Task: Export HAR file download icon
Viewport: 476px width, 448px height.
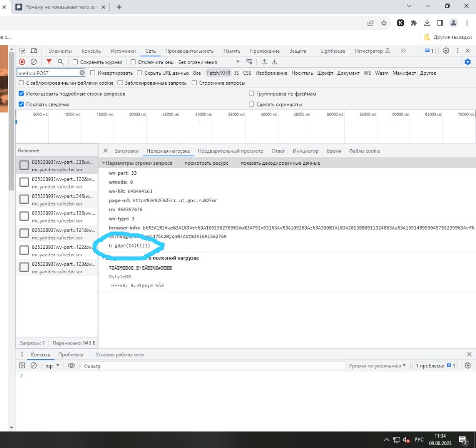Action: point(274,62)
